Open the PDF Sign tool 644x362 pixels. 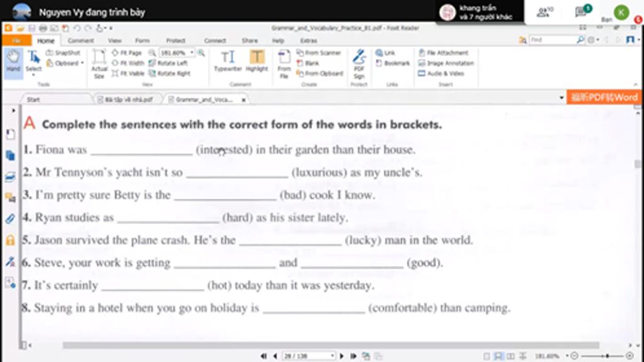(x=359, y=63)
